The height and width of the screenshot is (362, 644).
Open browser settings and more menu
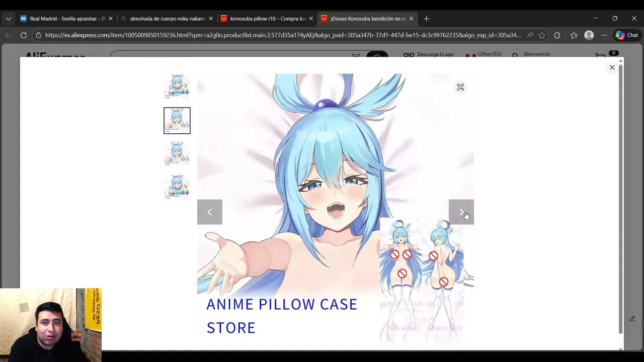[x=604, y=35]
